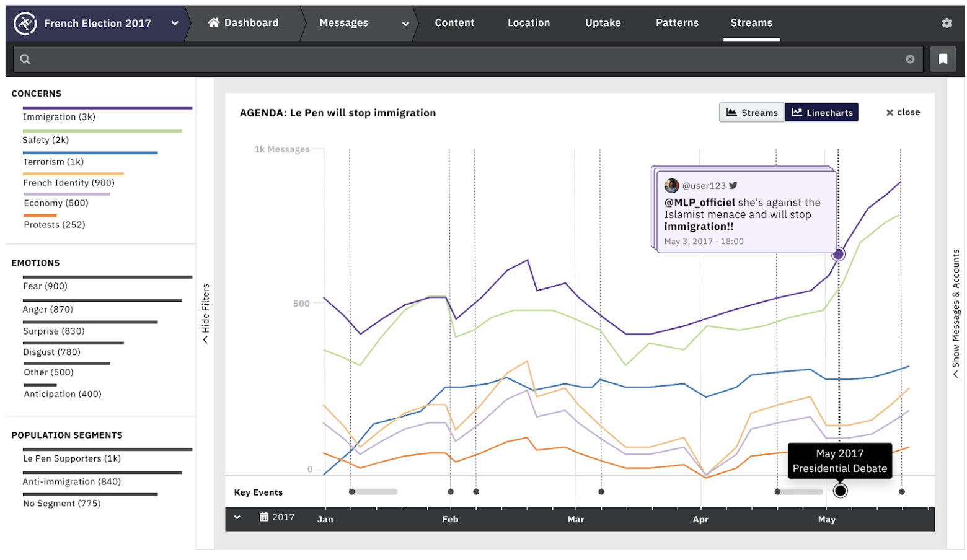
Task: Close the agenda chart panel
Action: (903, 113)
